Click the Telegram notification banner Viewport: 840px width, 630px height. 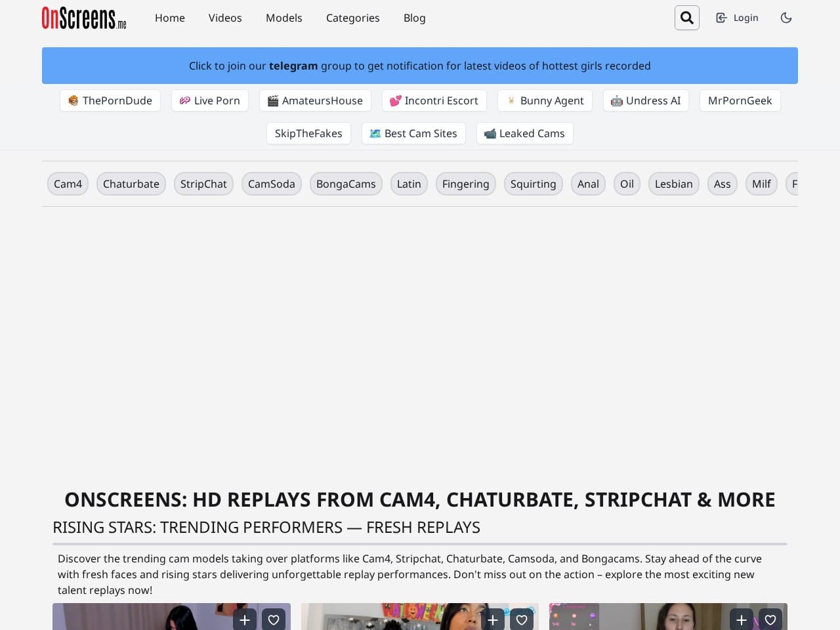[x=419, y=66]
